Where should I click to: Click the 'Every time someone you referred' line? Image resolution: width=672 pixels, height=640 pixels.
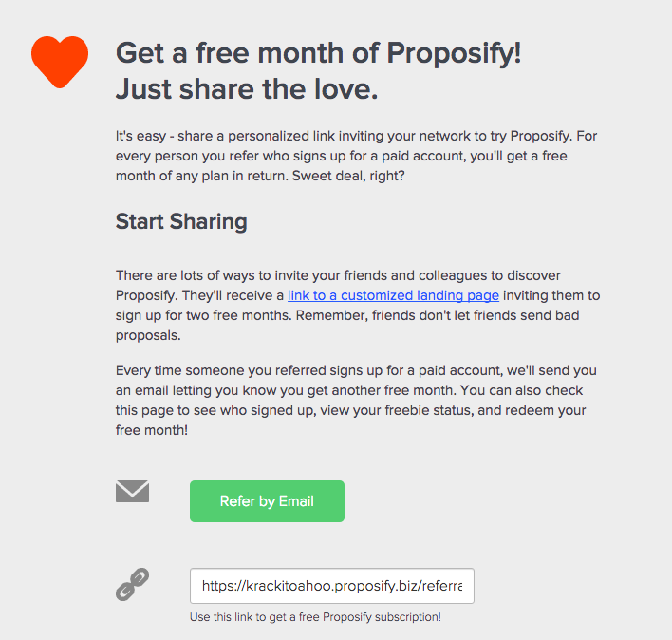(356, 370)
